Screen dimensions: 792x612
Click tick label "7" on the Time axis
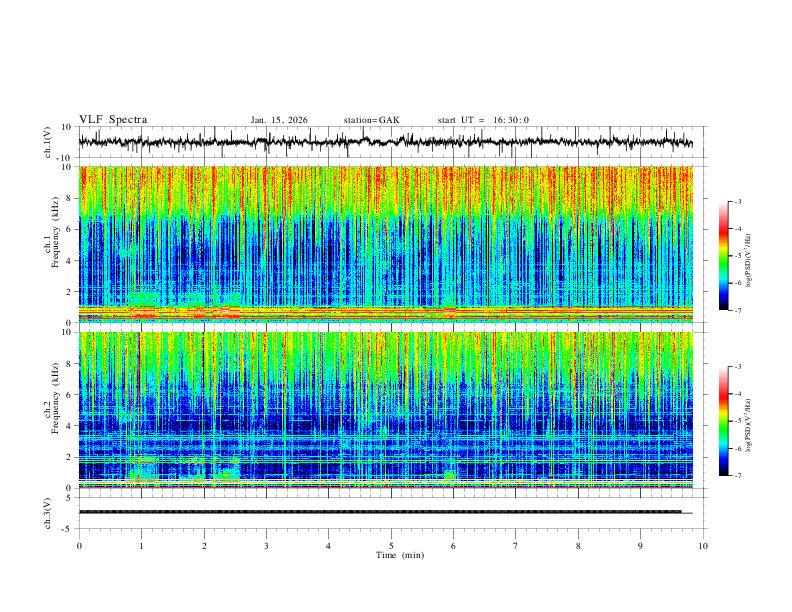pyautogui.click(x=516, y=546)
